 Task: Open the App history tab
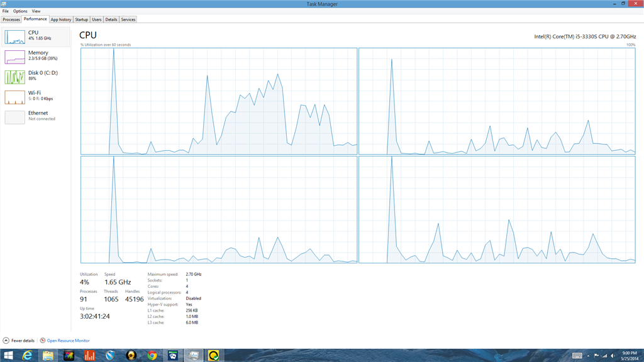coord(60,19)
